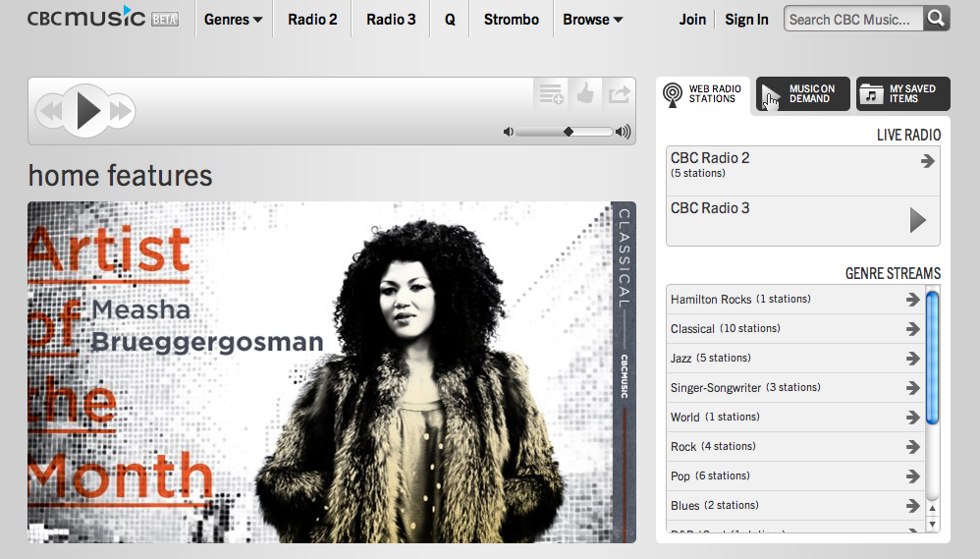Click the share arrow icon
The width and height of the screenshot is (980, 559).
point(619,94)
